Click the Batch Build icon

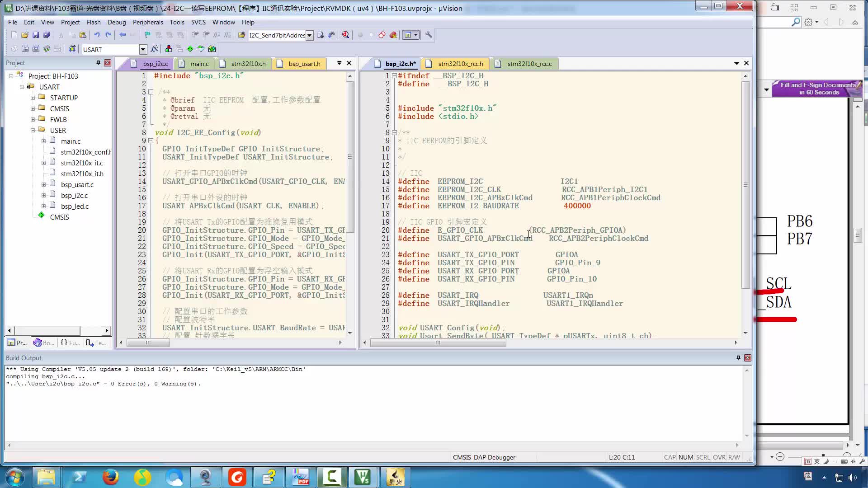47,49
